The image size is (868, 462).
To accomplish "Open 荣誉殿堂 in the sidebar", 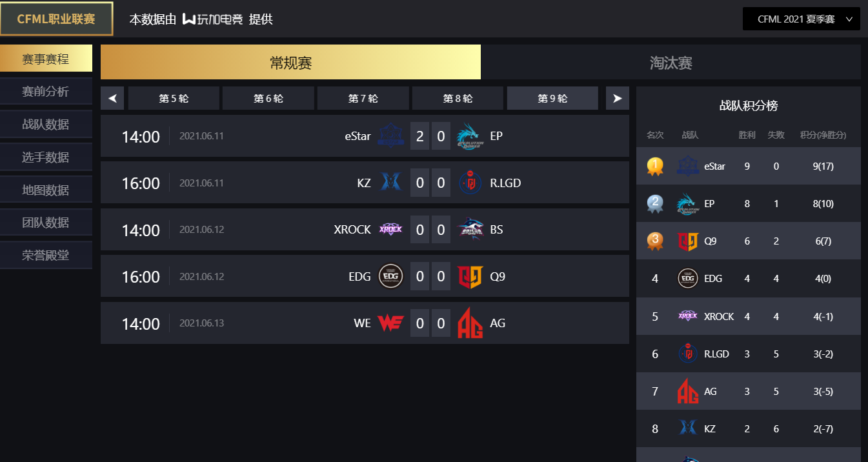I will pyautogui.click(x=46, y=255).
